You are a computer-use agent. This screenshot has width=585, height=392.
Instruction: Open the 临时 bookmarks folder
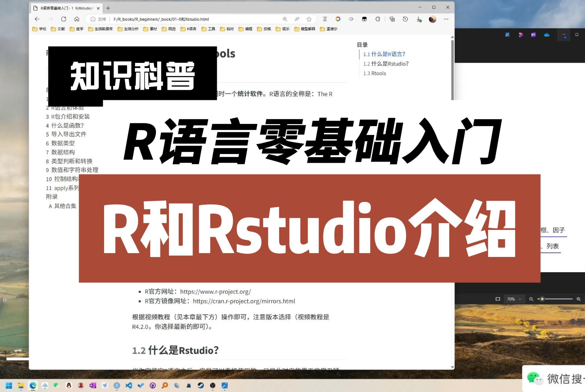coord(227,29)
